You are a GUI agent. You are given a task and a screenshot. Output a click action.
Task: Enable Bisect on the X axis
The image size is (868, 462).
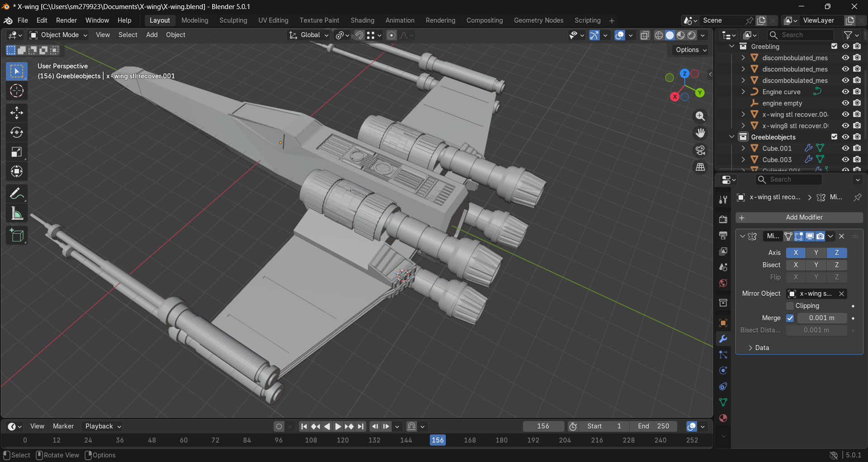pyautogui.click(x=796, y=265)
